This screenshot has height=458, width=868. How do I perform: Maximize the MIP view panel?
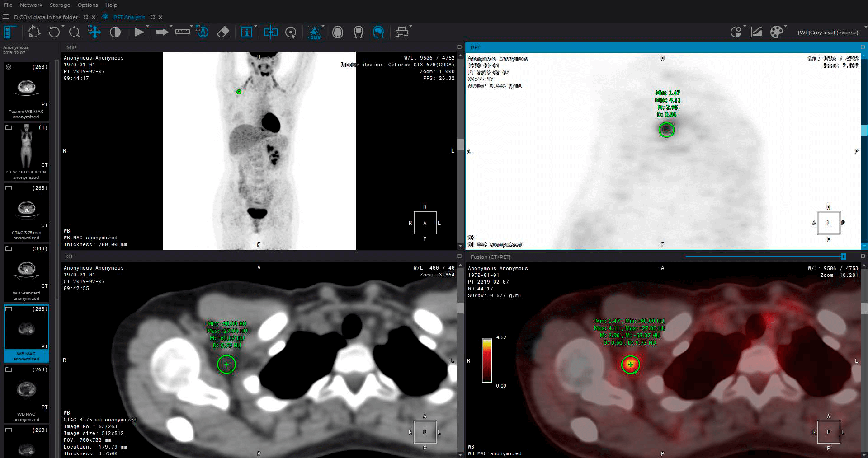click(x=459, y=47)
